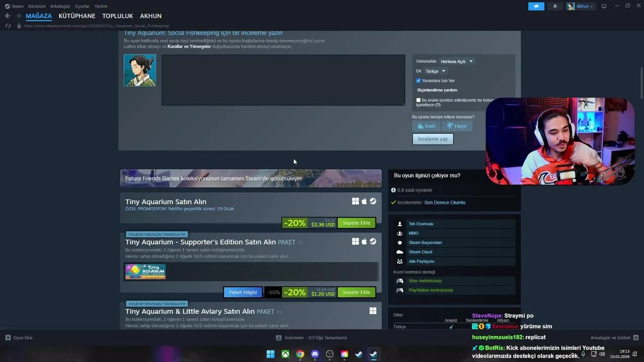Open the Yardım menu
Viewport: 644px width, 362px height.
click(x=101, y=6)
